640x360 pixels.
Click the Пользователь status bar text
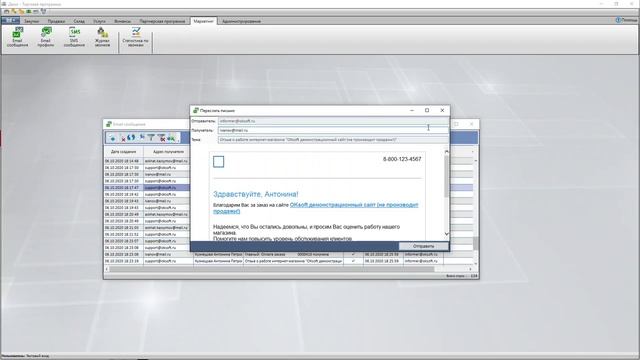[24, 356]
